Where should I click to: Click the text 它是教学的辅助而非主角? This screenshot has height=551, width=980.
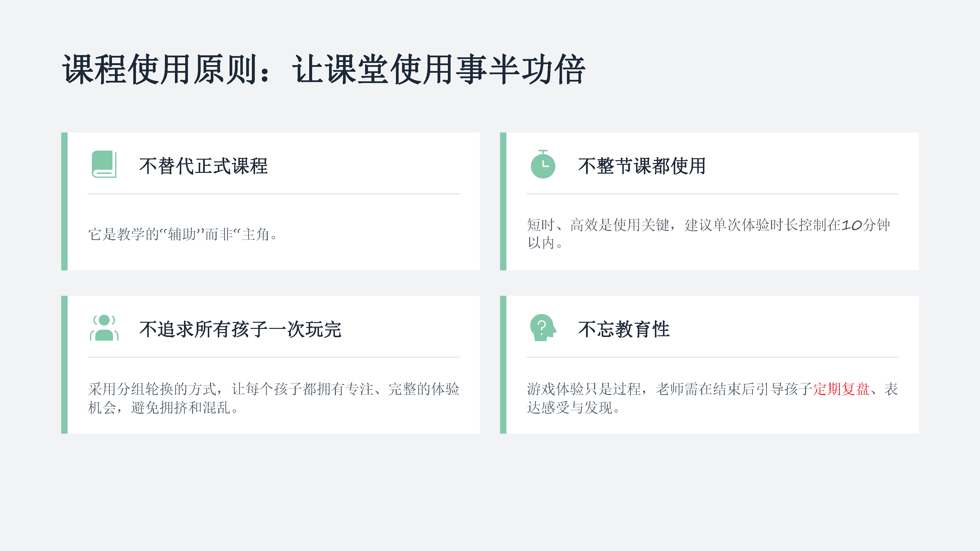coord(183,234)
